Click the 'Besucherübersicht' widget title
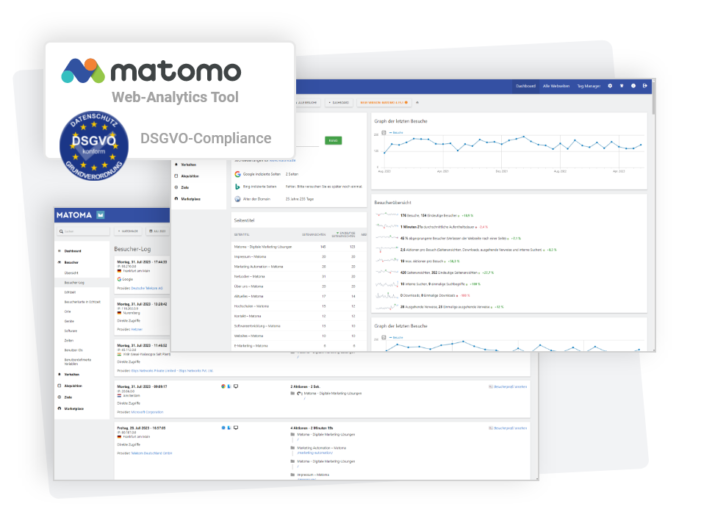The image size is (701, 523). 393,202
